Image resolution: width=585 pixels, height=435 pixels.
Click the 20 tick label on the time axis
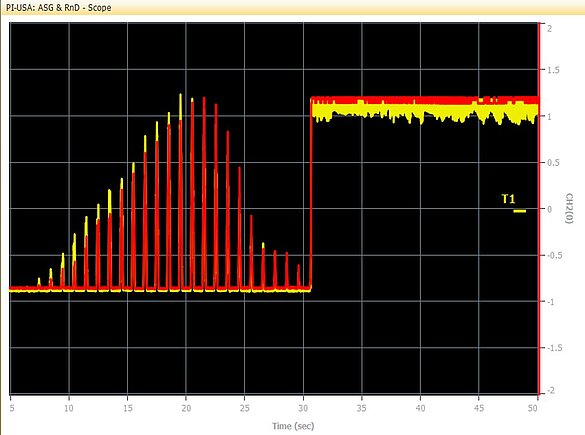tap(186, 408)
